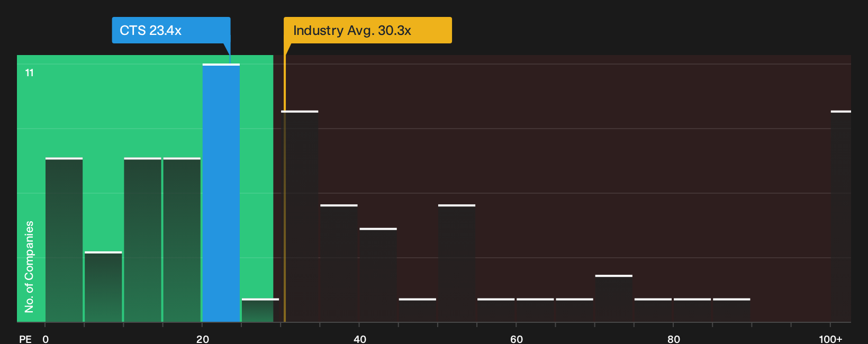Click the bar between PE 70 and 75
The image size is (868, 344).
614,298
